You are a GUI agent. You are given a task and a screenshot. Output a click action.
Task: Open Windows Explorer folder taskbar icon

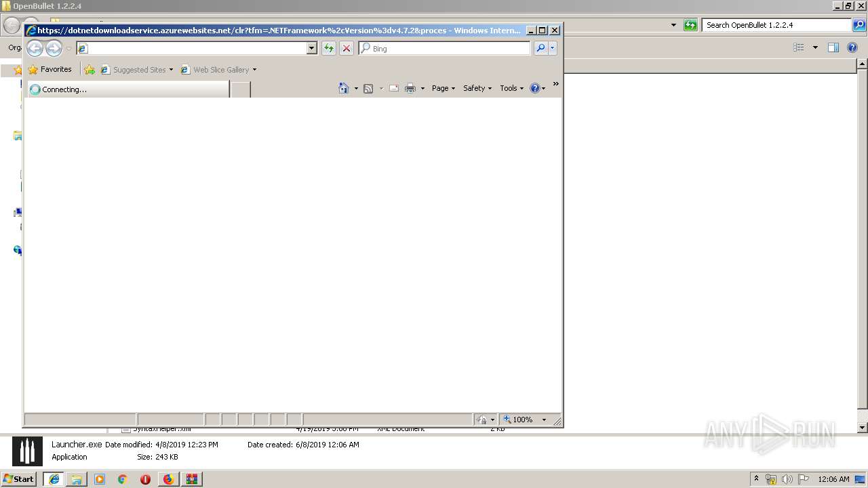77,479
